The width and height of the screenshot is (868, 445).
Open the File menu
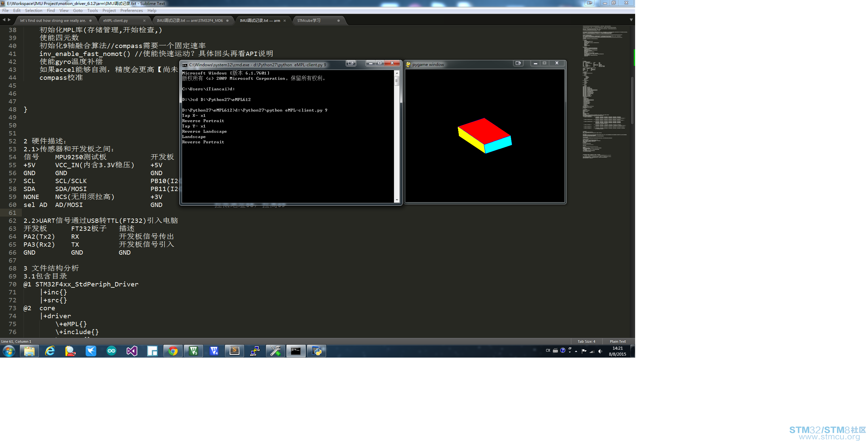(x=5, y=11)
